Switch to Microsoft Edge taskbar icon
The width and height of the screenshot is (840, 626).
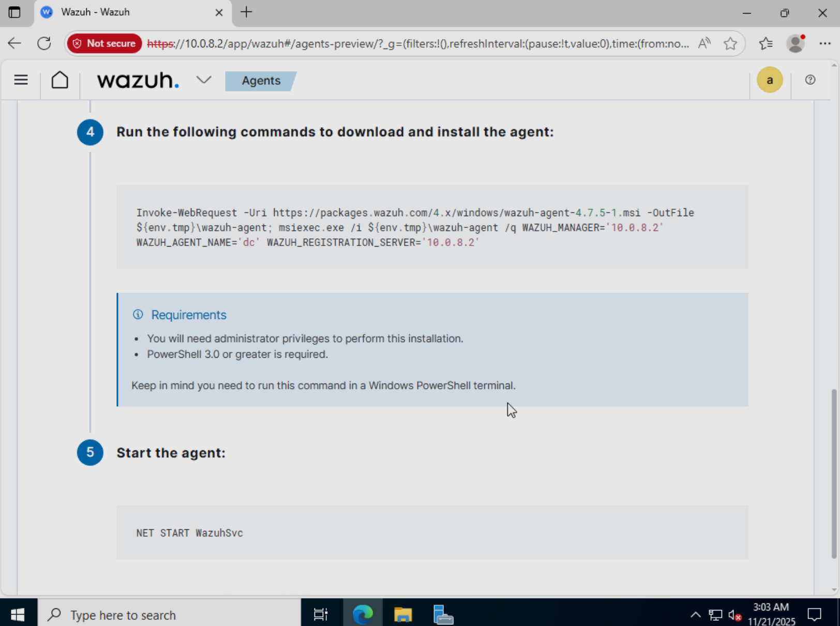363,614
